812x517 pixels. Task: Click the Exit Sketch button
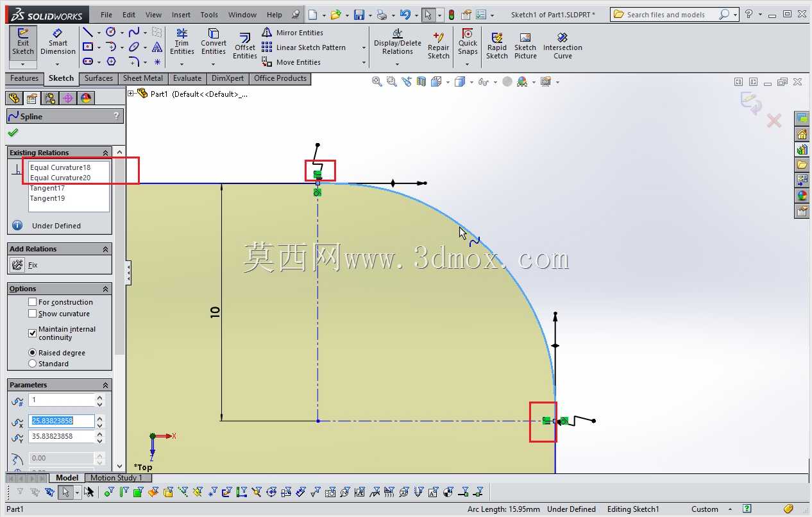(23, 42)
